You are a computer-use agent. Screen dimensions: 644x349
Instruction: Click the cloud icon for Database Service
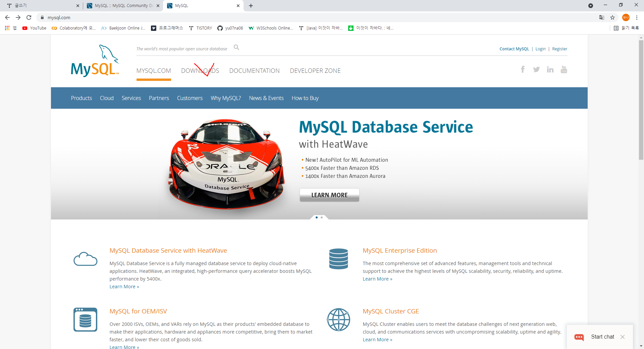86,259
